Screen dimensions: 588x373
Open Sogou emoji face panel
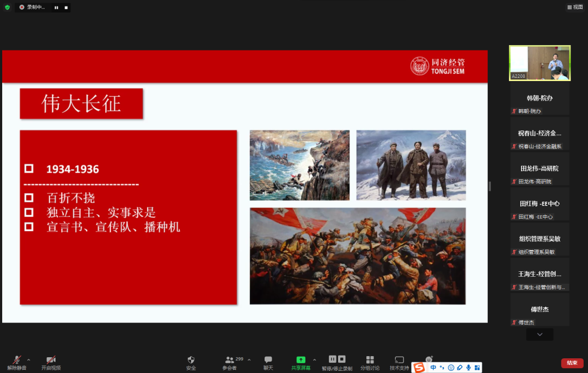(x=451, y=368)
